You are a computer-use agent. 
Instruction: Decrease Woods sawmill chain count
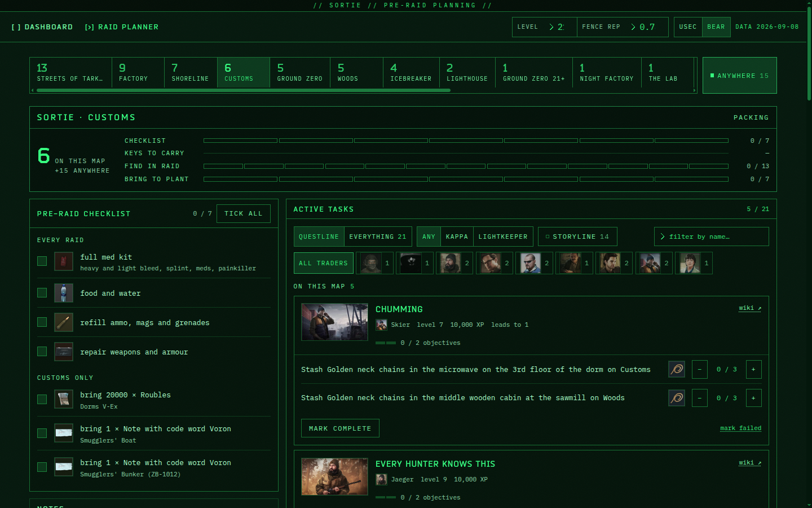coord(699,398)
